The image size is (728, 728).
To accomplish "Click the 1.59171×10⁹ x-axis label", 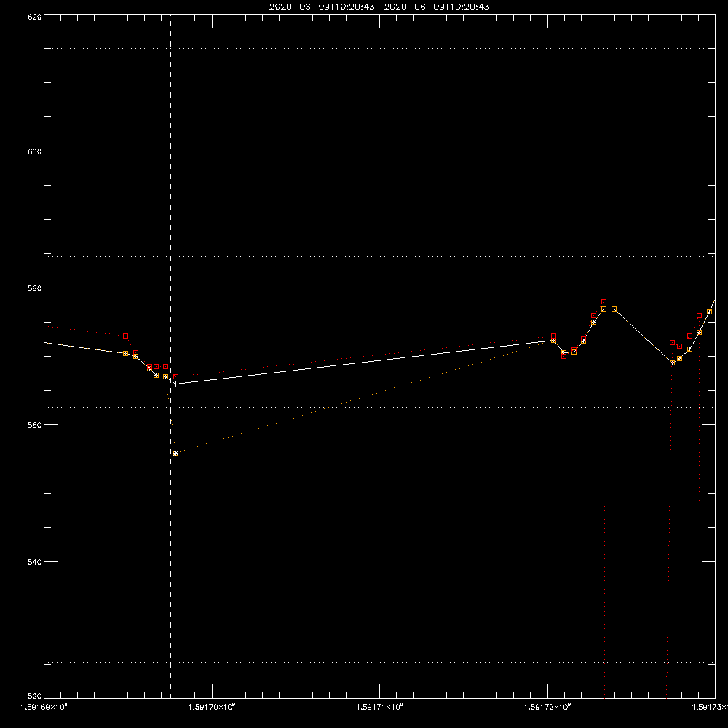I will tap(380, 707).
